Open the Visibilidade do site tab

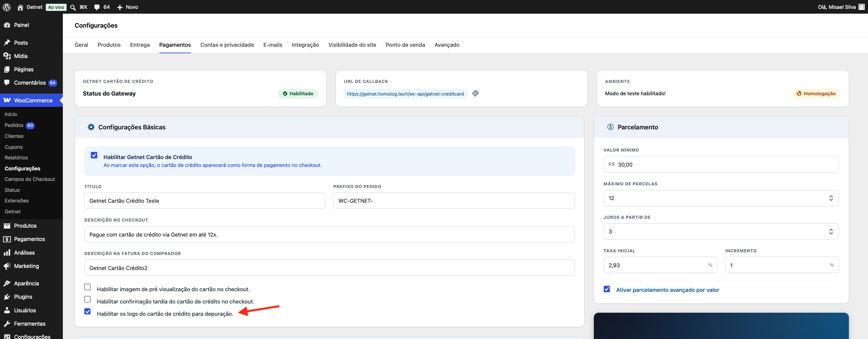click(352, 45)
